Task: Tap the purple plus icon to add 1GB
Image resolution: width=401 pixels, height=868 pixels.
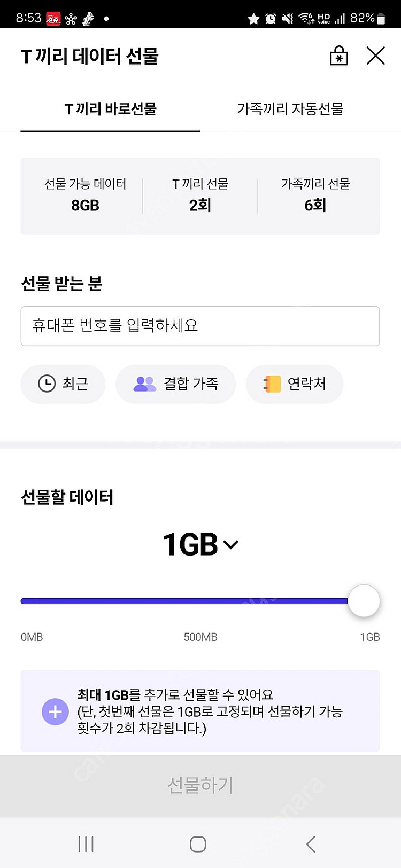Action: [55, 711]
